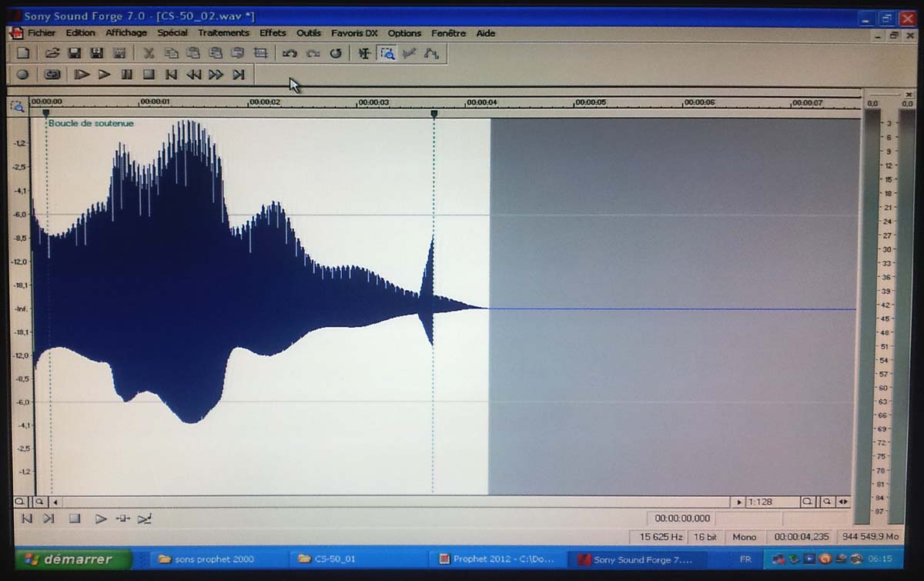Image resolution: width=924 pixels, height=581 pixels.
Task: Click the Mono channels status field
Action: pos(745,537)
